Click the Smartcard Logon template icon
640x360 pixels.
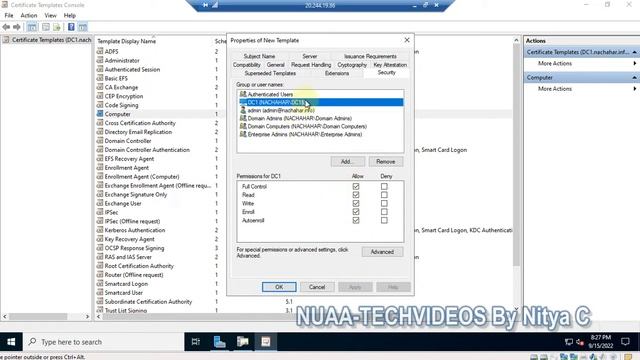click(100, 284)
